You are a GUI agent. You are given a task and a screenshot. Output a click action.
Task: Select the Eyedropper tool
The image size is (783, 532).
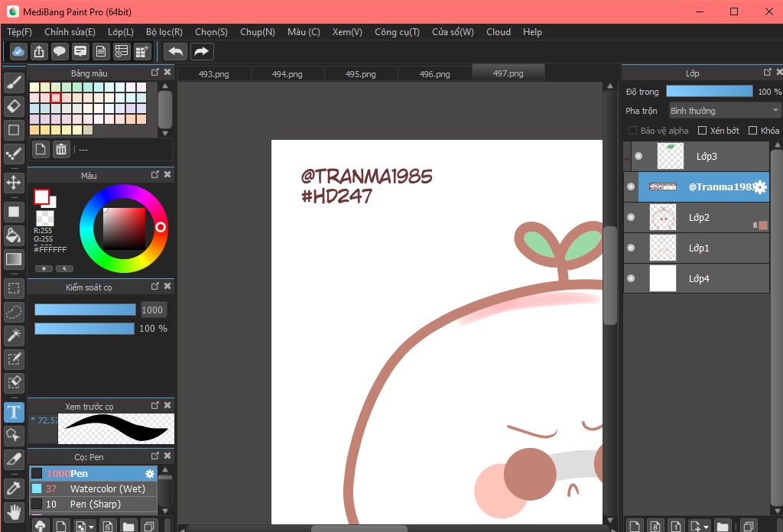[x=14, y=488]
